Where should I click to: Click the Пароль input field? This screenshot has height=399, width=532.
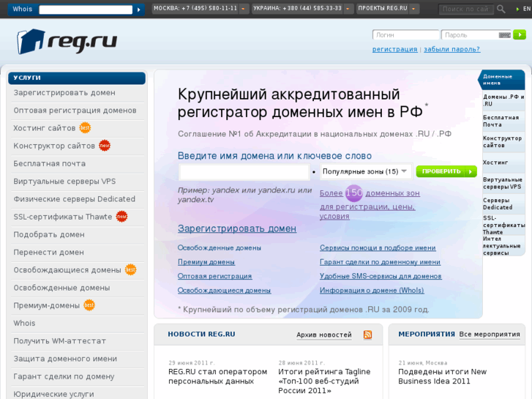point(471,35)
